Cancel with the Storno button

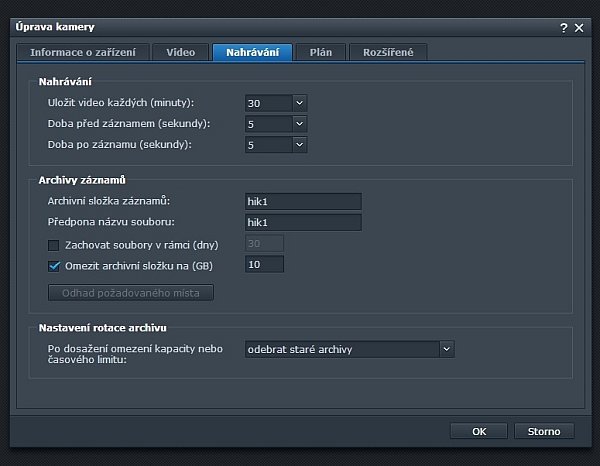click(544, 431)
